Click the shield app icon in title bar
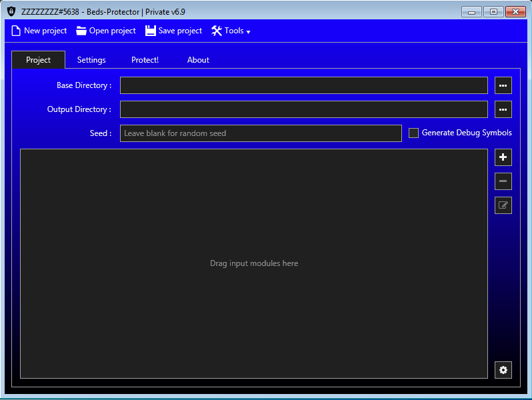The image size is (532, 400). coord(11,11)
